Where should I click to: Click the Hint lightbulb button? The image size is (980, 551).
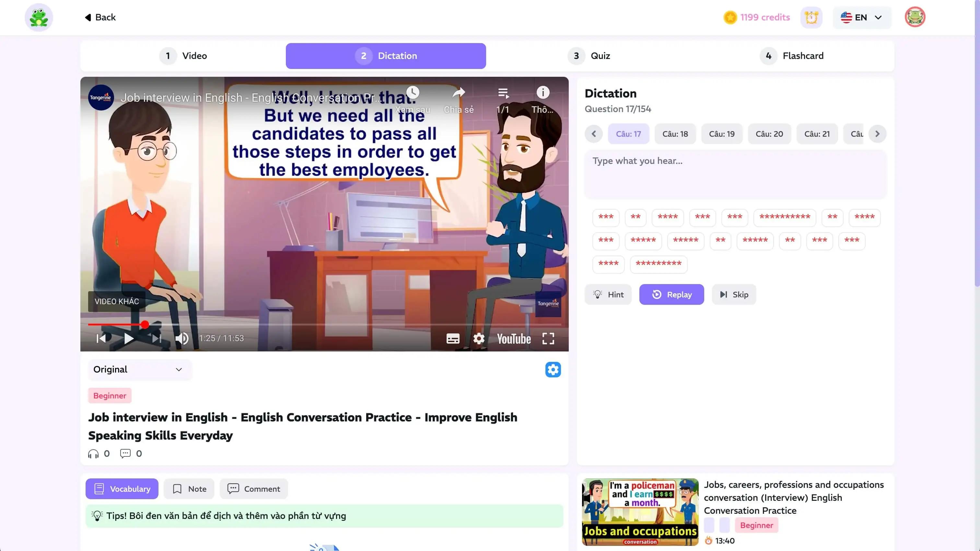[x=608, y=294]
